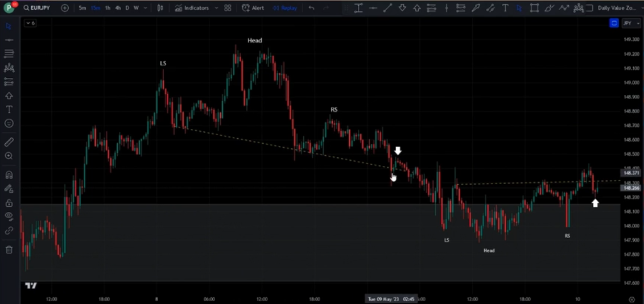Click the 'LS' label near the upper-left peak

163,63
